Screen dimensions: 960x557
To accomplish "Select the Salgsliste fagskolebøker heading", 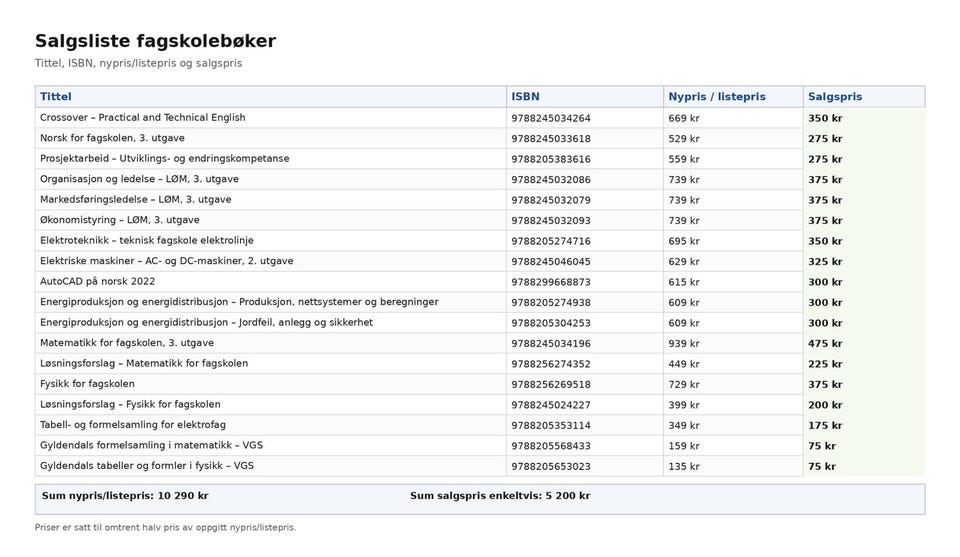I will coord(156,41).
